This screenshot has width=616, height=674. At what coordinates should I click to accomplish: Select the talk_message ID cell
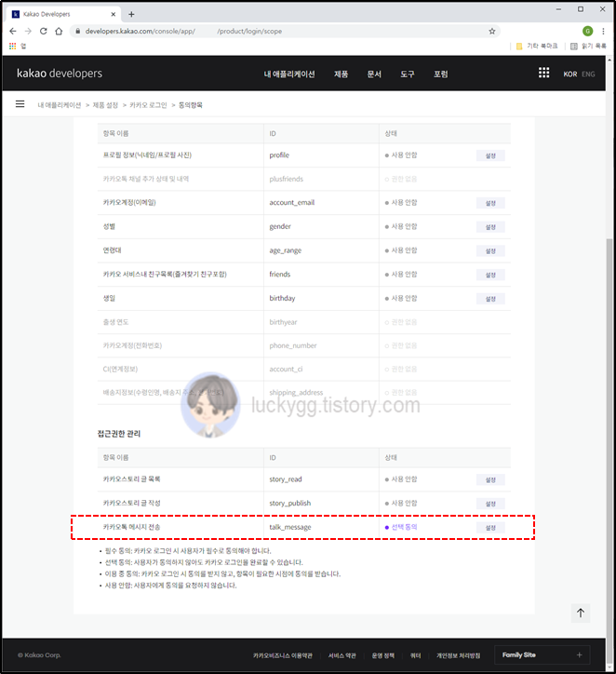tap(290, 527)
